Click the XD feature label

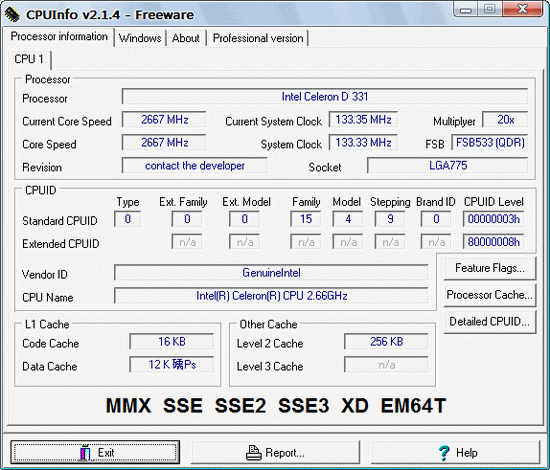click(355, 405)
